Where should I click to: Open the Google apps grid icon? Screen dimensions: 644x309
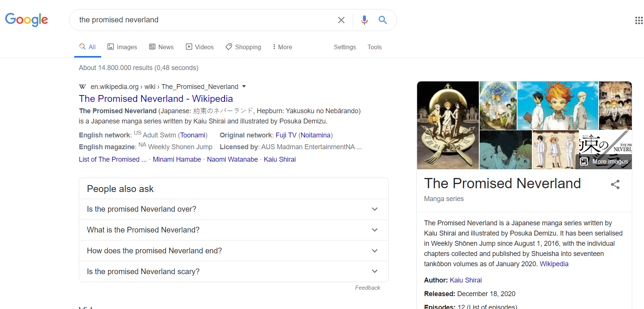click(x=639, y=20)
